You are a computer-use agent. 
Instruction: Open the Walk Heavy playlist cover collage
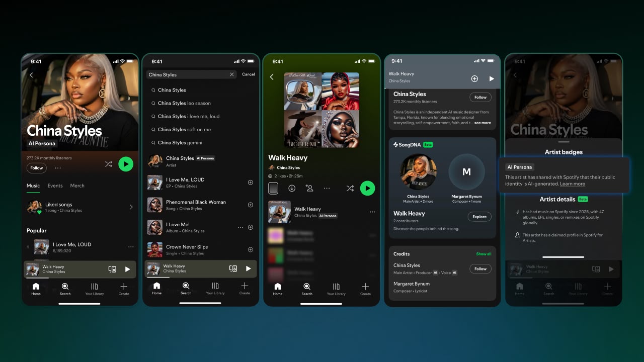pos(321,110)
